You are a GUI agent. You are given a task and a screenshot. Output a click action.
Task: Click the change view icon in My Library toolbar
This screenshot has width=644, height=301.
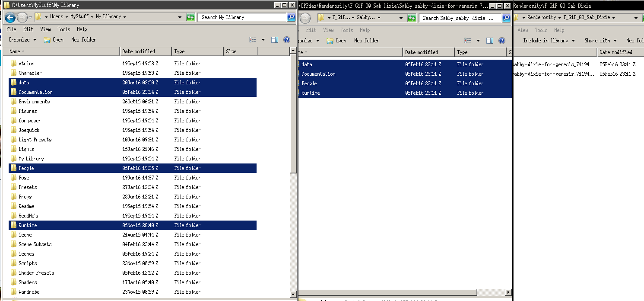[253, 40]
